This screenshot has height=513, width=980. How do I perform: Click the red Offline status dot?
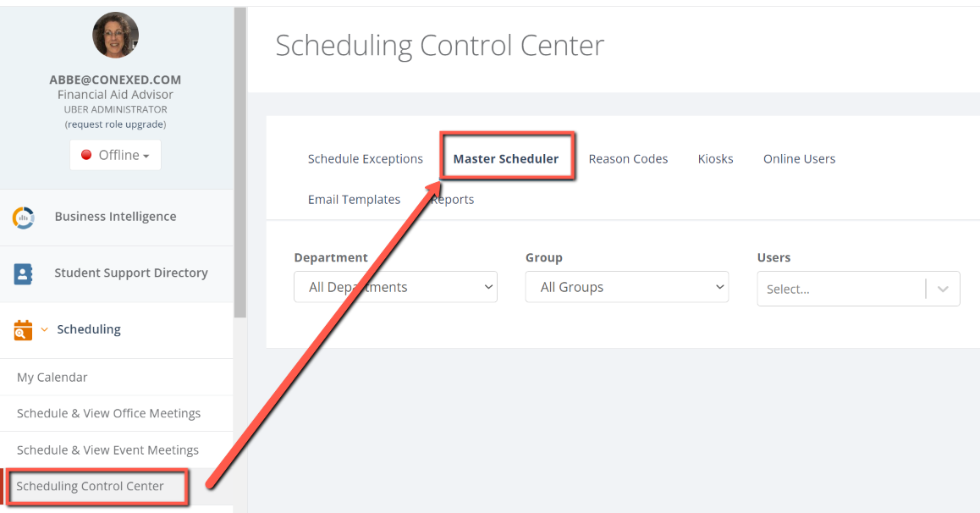click(x=85, y=155)
